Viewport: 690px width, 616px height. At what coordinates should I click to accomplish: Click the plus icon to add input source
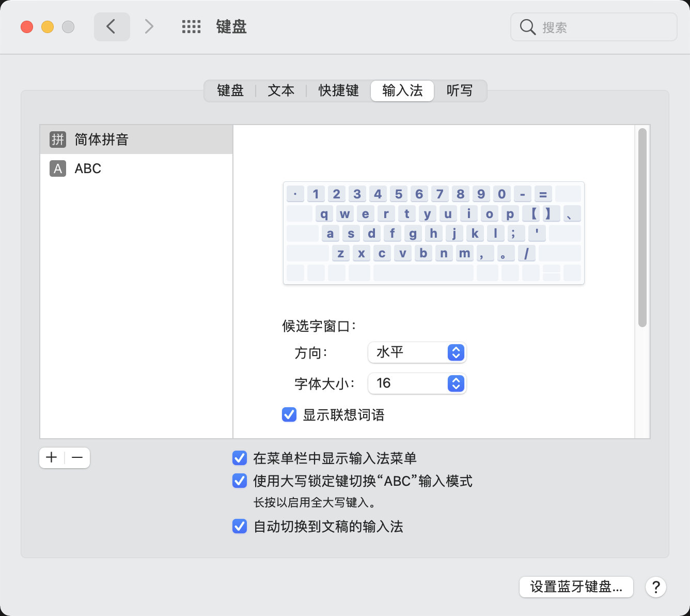[52, 458]
